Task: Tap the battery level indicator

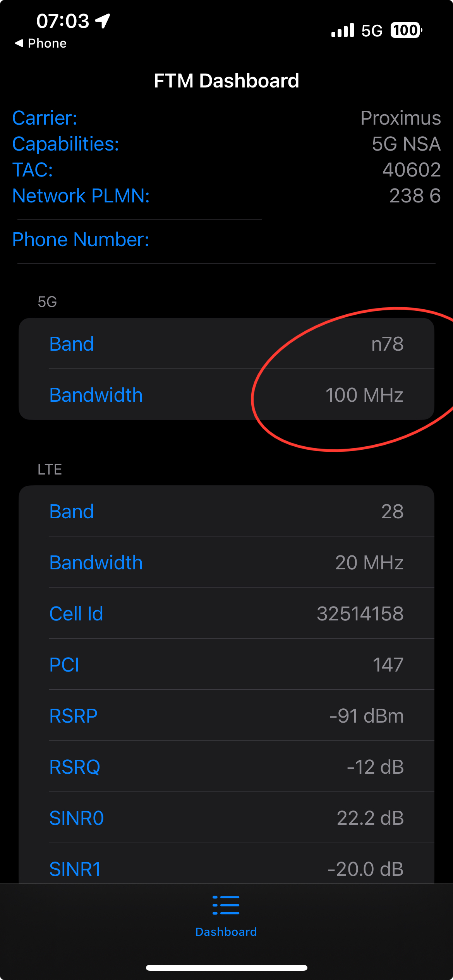Action: tap(406, 30)
